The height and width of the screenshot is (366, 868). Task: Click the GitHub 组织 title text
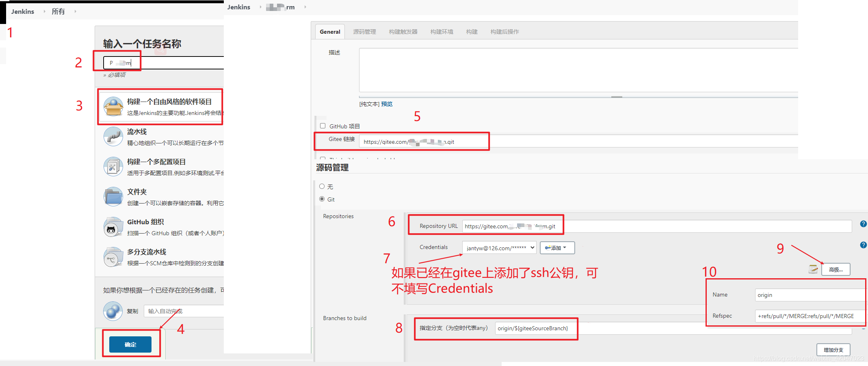tap(145, 222)
